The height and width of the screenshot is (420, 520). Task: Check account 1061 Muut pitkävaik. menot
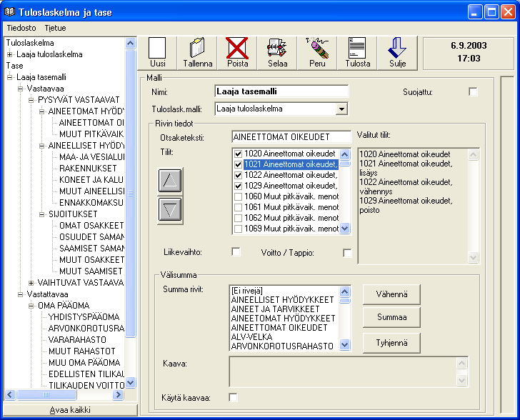click(x=238, y=207)
